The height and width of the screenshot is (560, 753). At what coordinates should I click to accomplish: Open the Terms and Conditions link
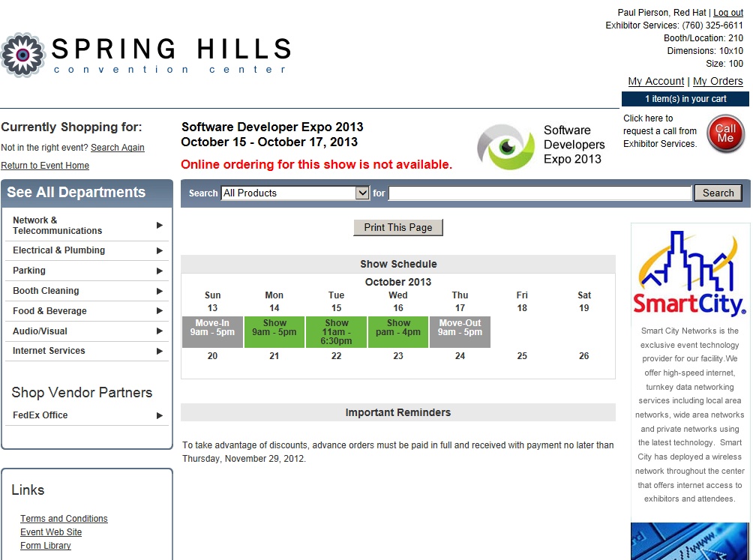click(63, 518)
